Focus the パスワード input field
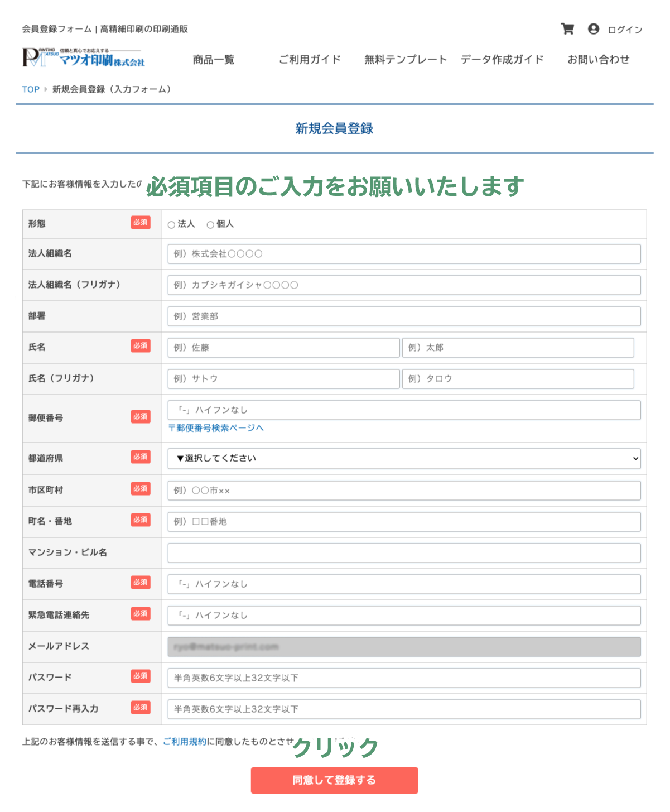The width and height of the screenshot is (670, 812). (x=404, y=678)
